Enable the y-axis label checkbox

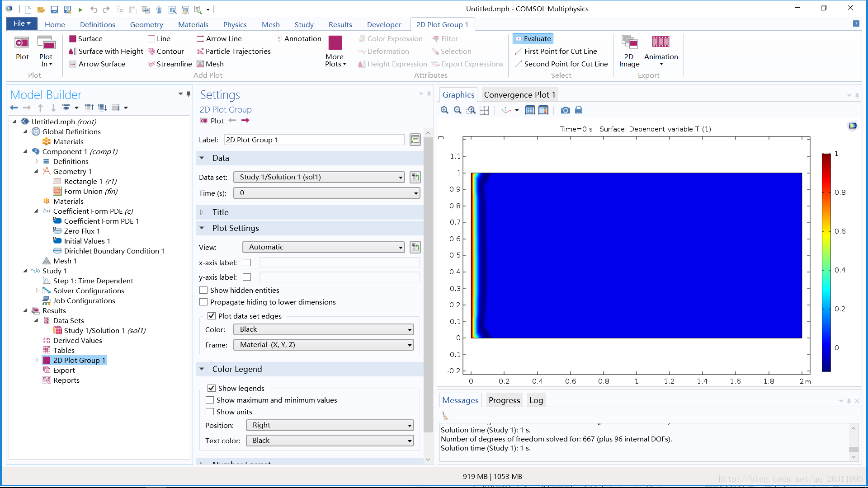tap(247, 277)
